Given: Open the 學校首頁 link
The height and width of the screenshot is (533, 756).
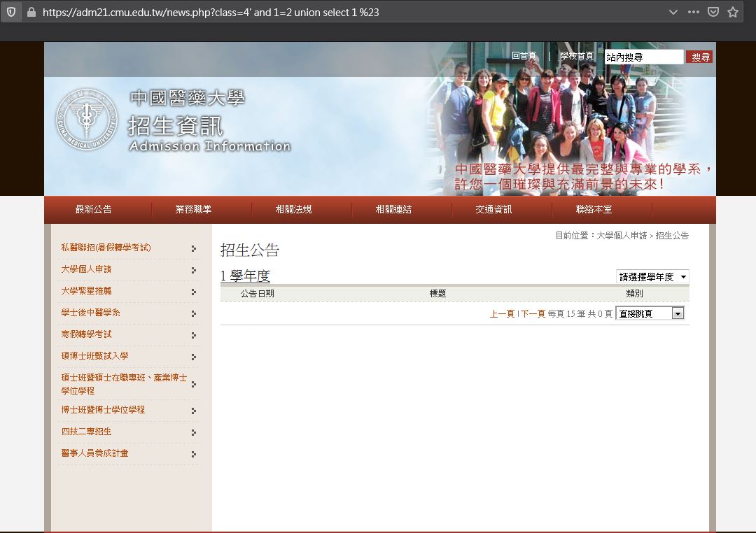Looking at the screenshot, I should 577,56.
